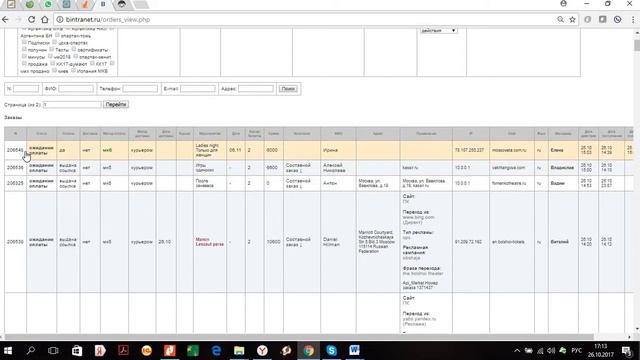Toggle the минусы checkbox
The image size is (640, 360).
tap(24, 56)
